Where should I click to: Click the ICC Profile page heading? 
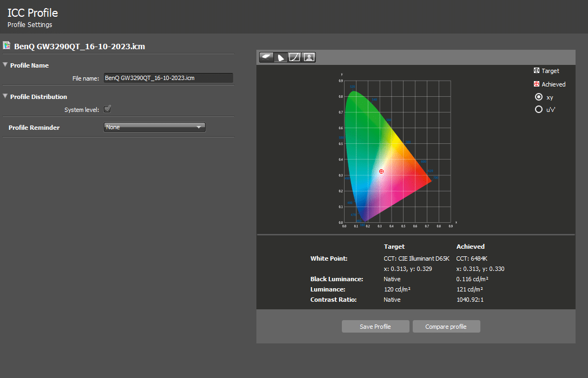(x=32, y=12)
